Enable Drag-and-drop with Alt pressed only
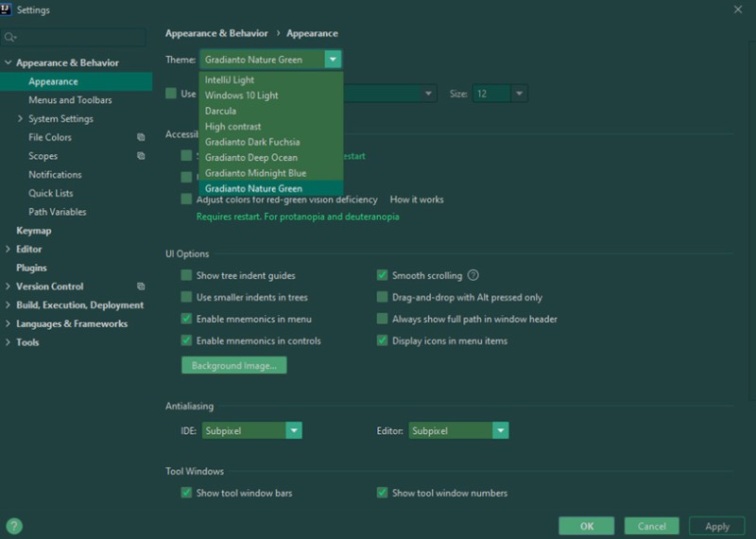The height and width of the screenshot is (539, 756). point(383,297)
